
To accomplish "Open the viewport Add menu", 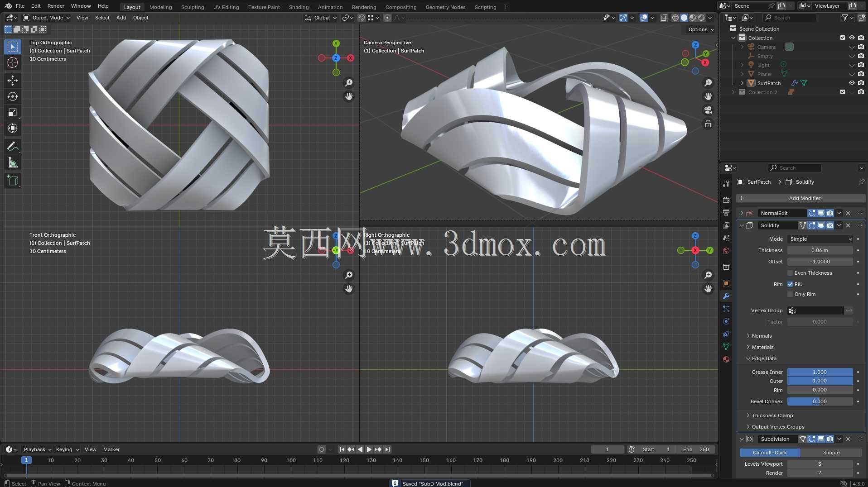I will coord(121,18).
